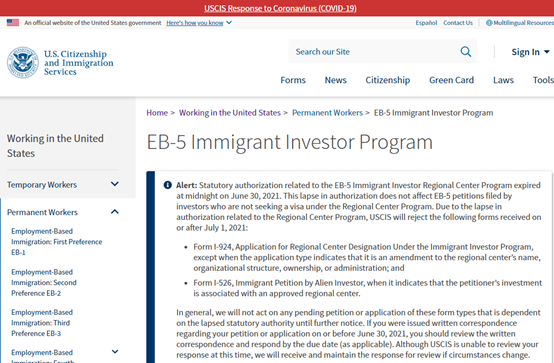Open the Green Card menu
This screenshot has width=554, height=363.
tap(451, 80)
